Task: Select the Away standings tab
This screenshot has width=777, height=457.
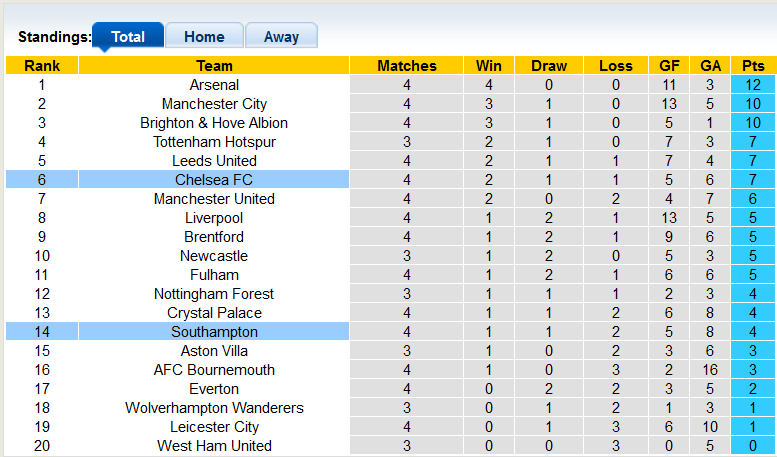Action: coord(281,37)
